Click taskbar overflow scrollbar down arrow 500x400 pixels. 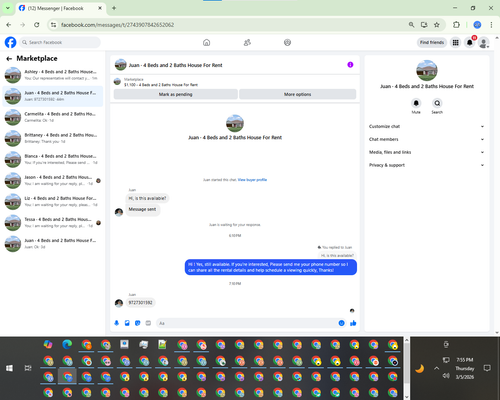point(406,397)
